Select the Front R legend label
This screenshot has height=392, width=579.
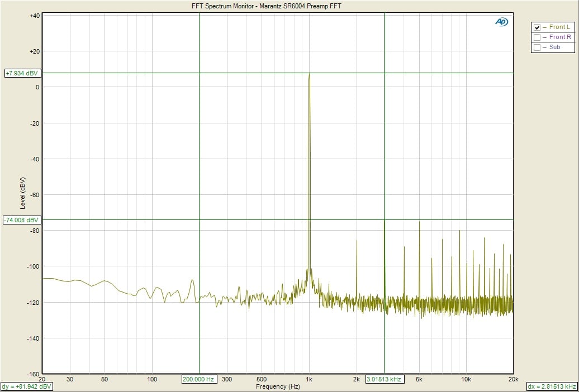tap(560, 37)
